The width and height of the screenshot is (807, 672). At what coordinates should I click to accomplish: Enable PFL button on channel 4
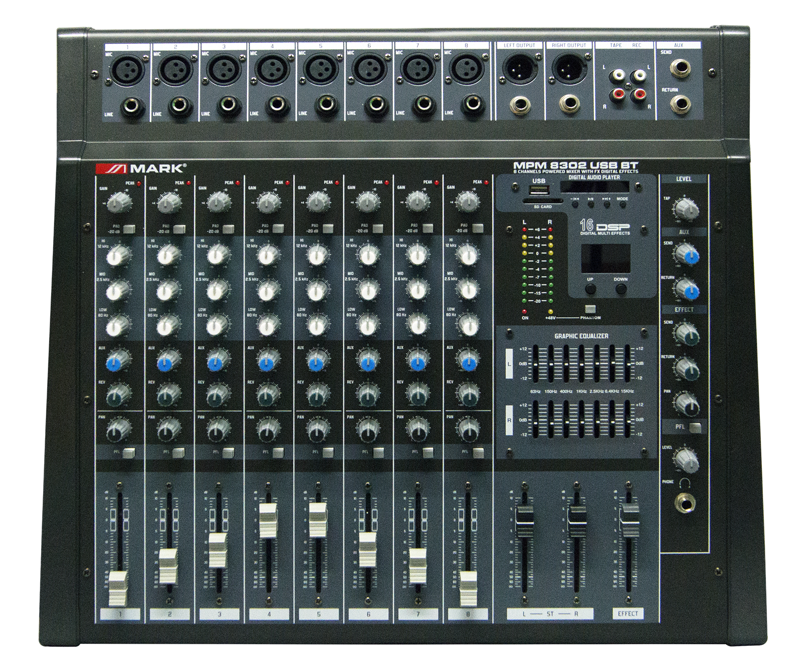[x=278, y=453]
